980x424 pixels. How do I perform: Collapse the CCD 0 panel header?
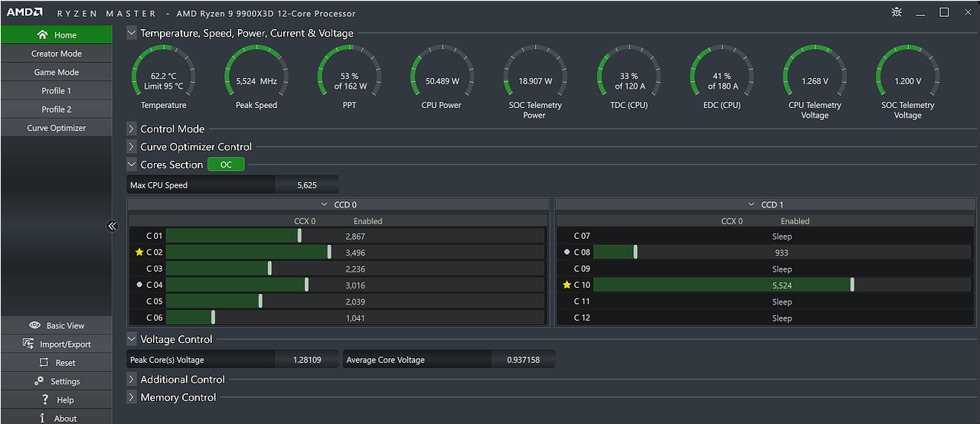point(338,204)
